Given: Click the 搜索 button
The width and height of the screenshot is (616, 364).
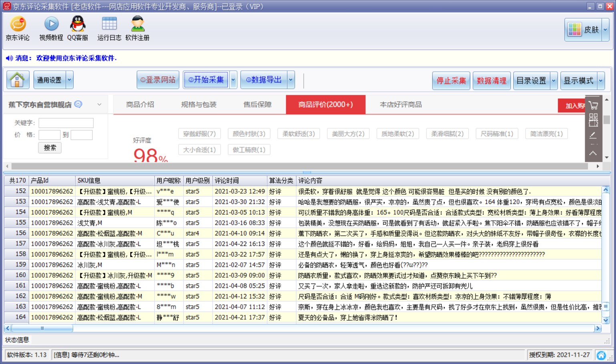Looking at the screenshot, I should 50,148.
